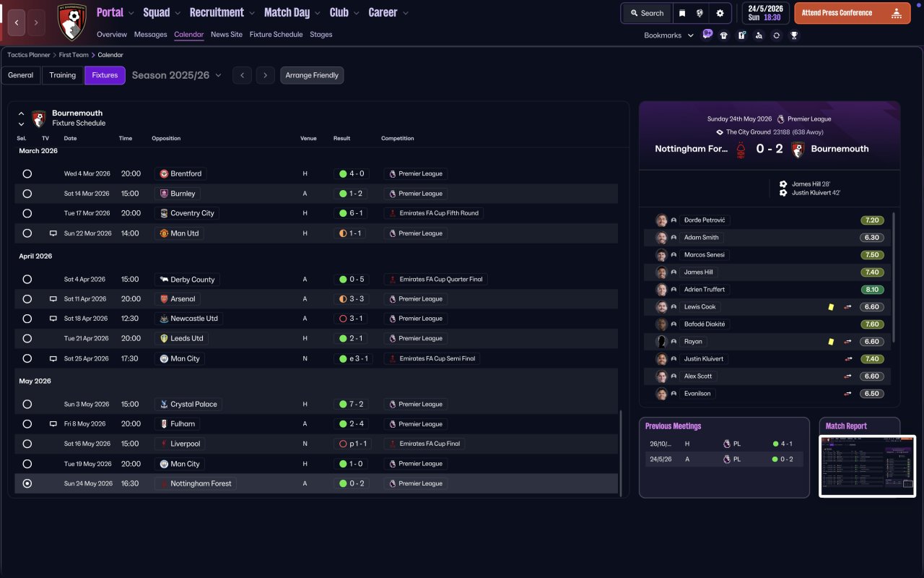This screenshot has height=578, width=924.
Task: Go to the next season with the arrow
Action: [x=266, y=75]
